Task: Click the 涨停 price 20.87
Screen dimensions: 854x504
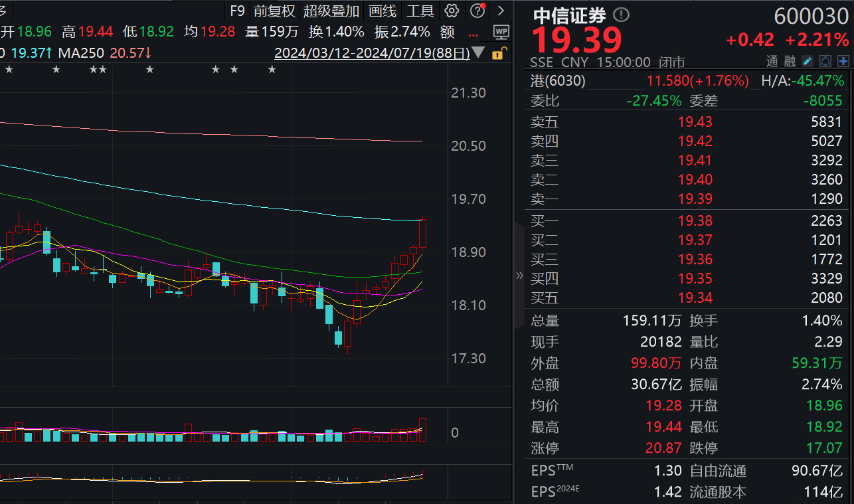Action: (663, 448)
